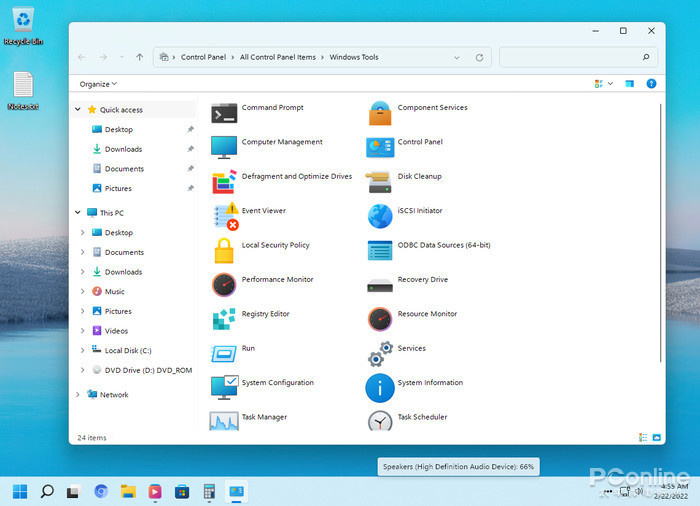Open the Services gear icon

tap(380, 354)
